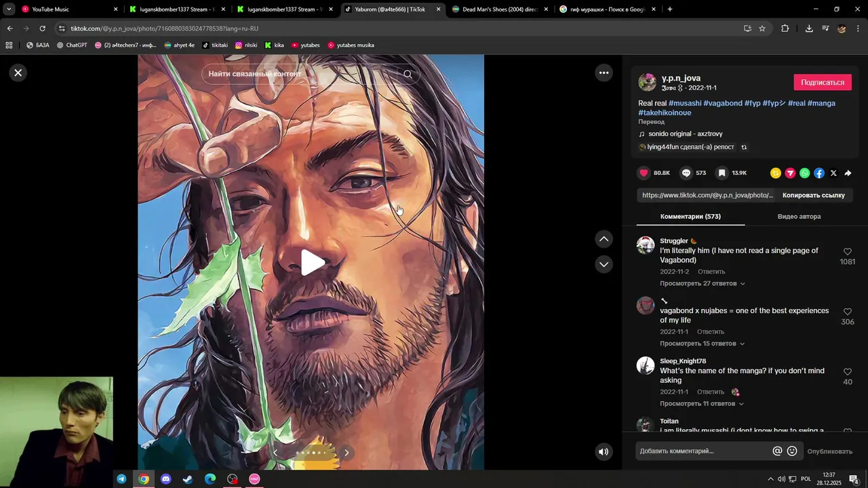
Task: Open the three-dots options menu on the photo
Action: point(604,73)
